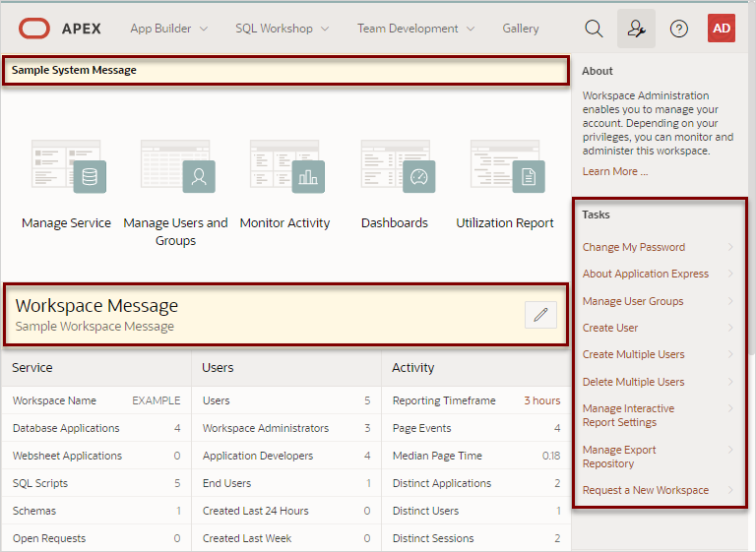Click the 3 hours Reporting Timeframe value
756x552 pixels.
click(x=542, y=400)
